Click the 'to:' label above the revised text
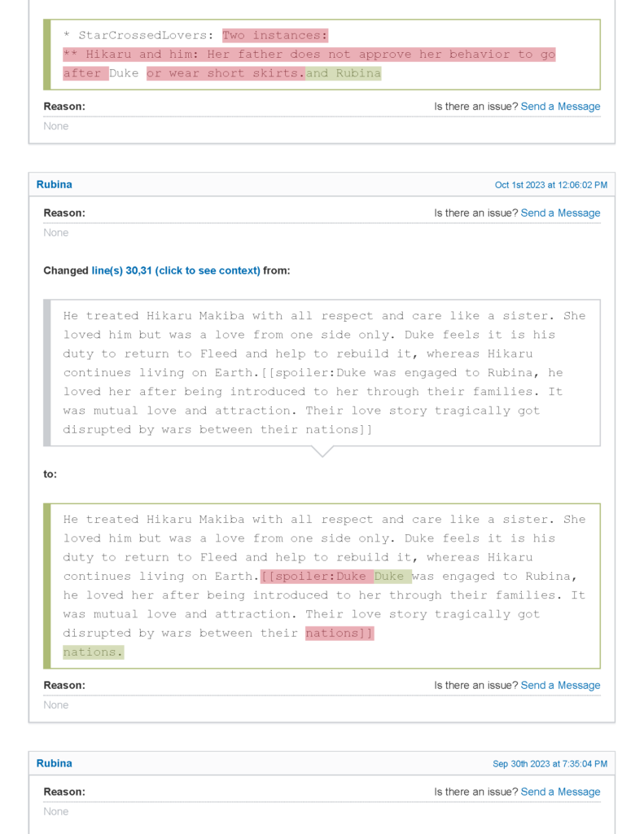Viewport: 644px width, 834px height. [50, 474]
